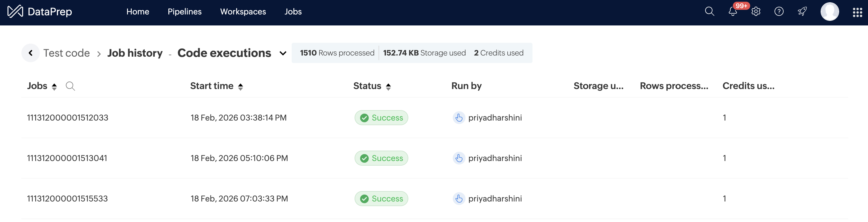Open the settings gear icon
The image size is (868, 222).
click(x=756, y=12)
